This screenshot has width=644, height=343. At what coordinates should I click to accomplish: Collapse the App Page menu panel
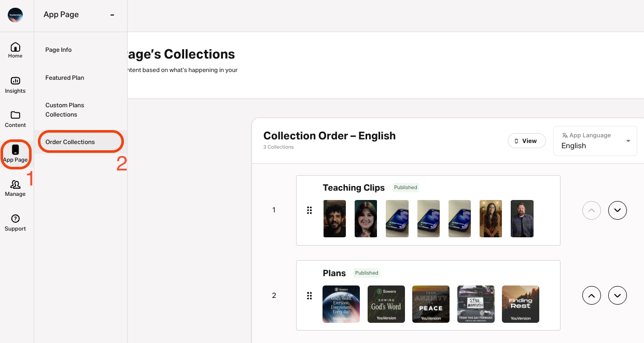(112, 15)
